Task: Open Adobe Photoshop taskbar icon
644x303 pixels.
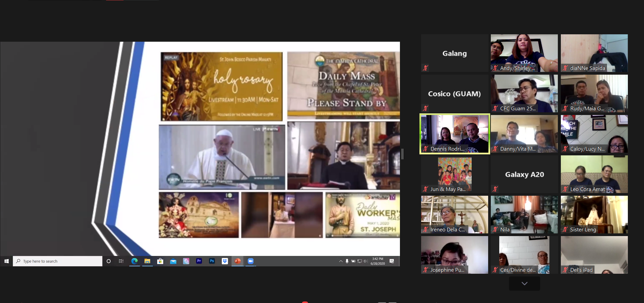Action: tap(212, 261)
